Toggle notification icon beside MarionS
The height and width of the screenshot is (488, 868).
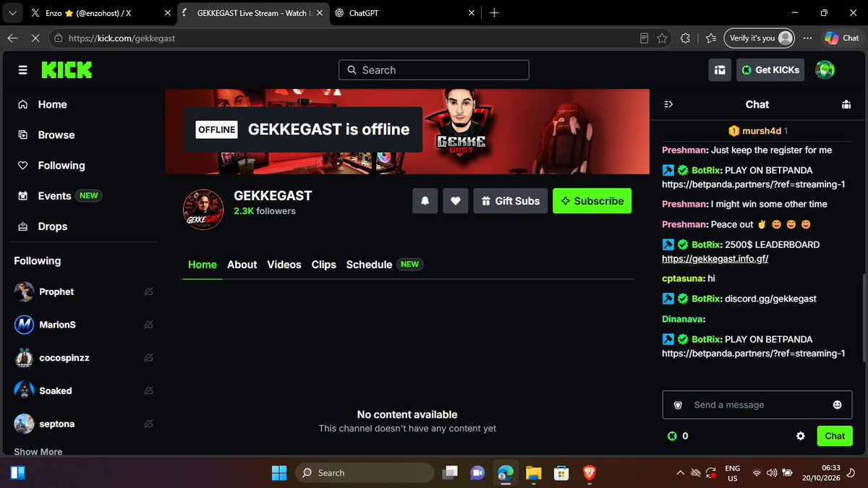(x=148, y=325)
